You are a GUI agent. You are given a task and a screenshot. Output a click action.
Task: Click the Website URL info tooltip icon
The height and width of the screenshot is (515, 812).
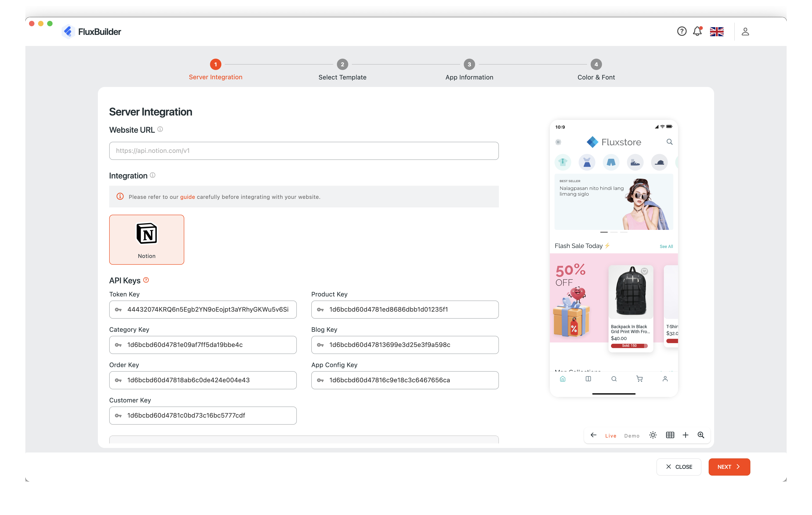click(x=160, y=129)
